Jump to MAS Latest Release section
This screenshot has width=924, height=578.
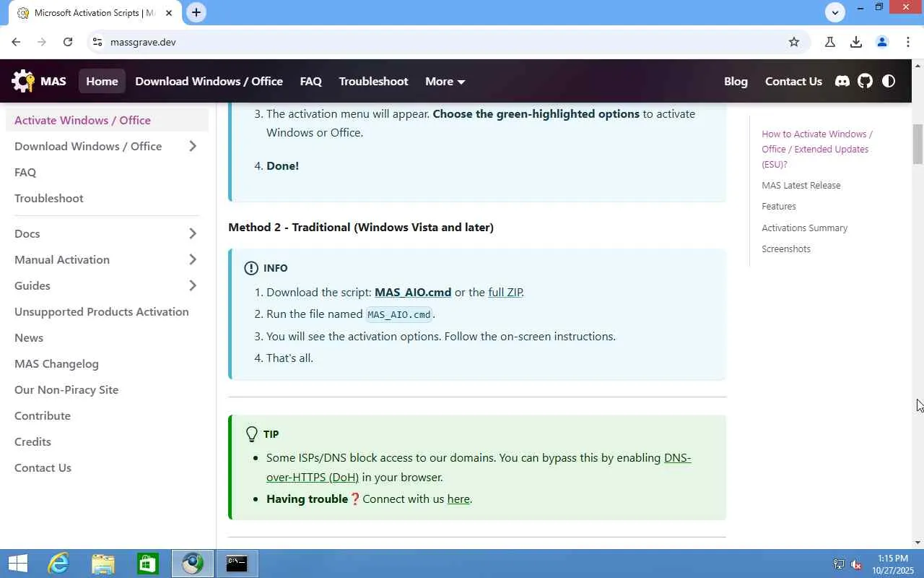801,185
